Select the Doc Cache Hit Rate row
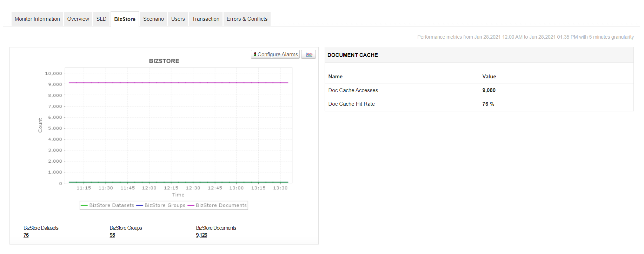Screen dimensions: 644x254 (x=351, y=104)
